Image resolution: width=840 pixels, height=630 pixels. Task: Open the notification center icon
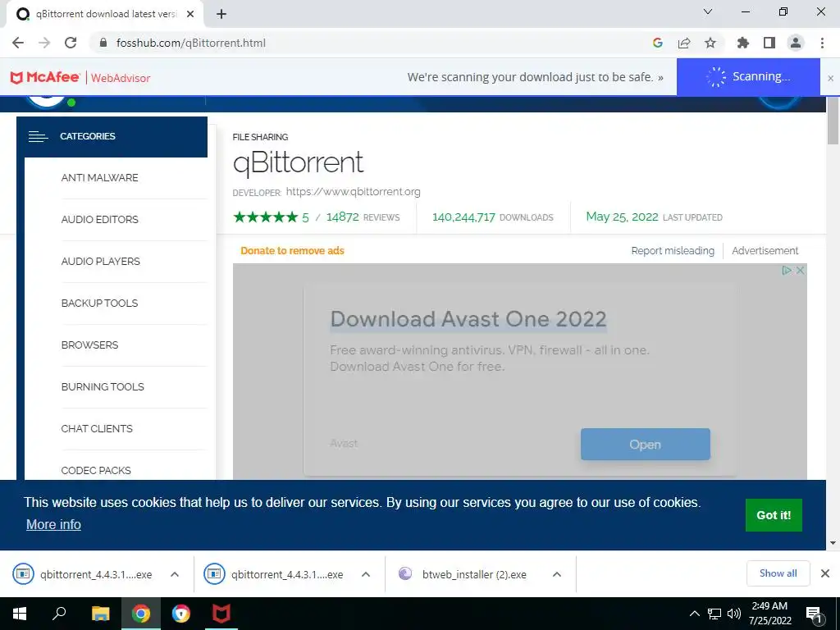814,615
